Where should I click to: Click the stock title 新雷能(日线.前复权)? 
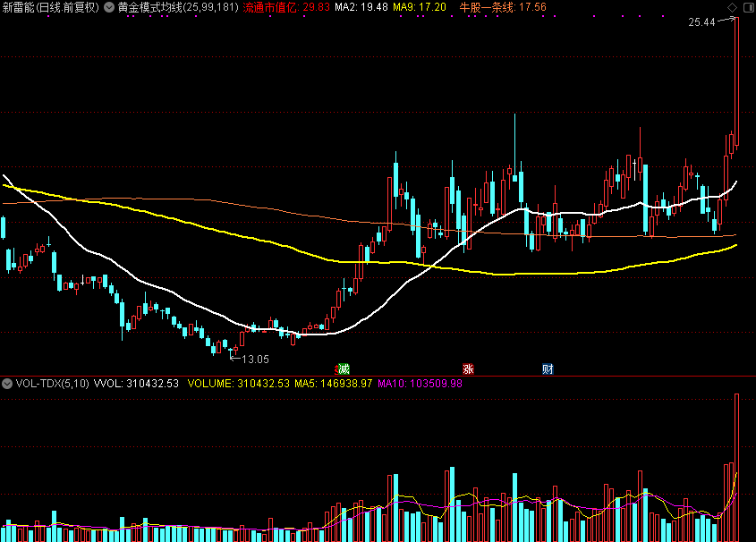(x=51, y=7)
